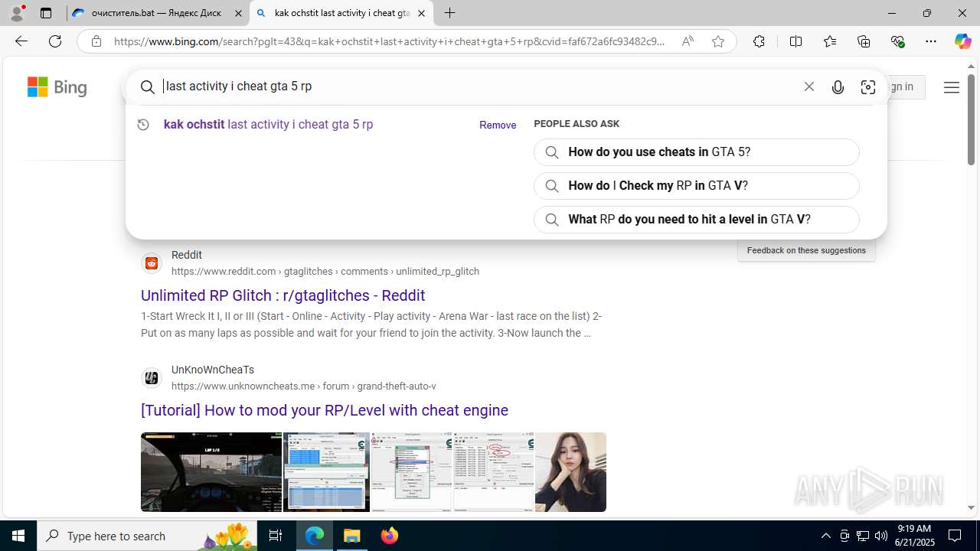Search using voice microphone
The image size is (980, 551).
click(838, 87)
